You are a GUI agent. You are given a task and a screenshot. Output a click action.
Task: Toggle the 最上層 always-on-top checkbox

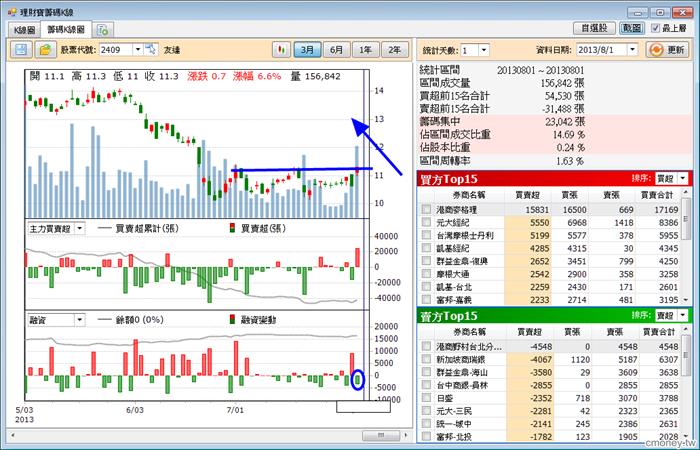655,28
